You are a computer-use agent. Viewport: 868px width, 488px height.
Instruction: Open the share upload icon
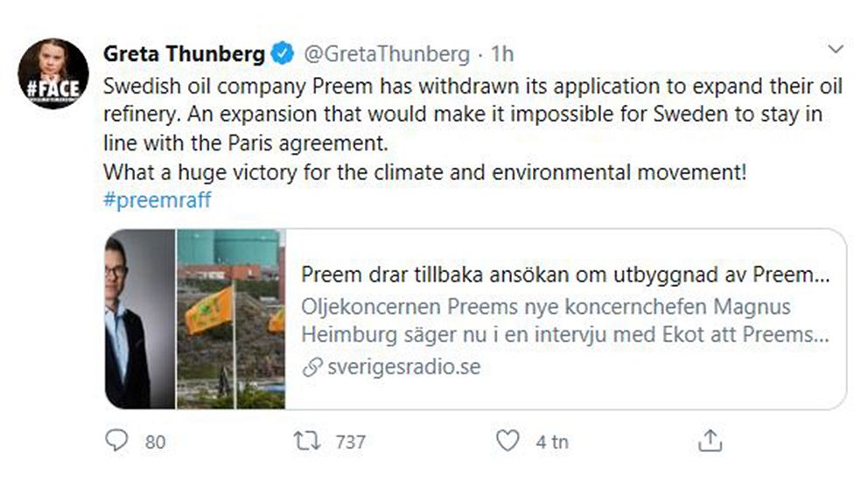[x=710, y=441]
